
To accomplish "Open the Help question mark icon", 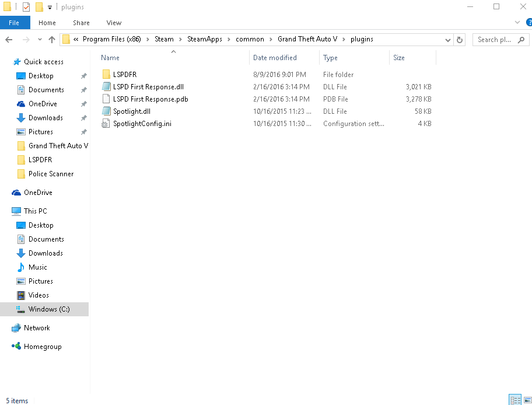I will point(528,22).
